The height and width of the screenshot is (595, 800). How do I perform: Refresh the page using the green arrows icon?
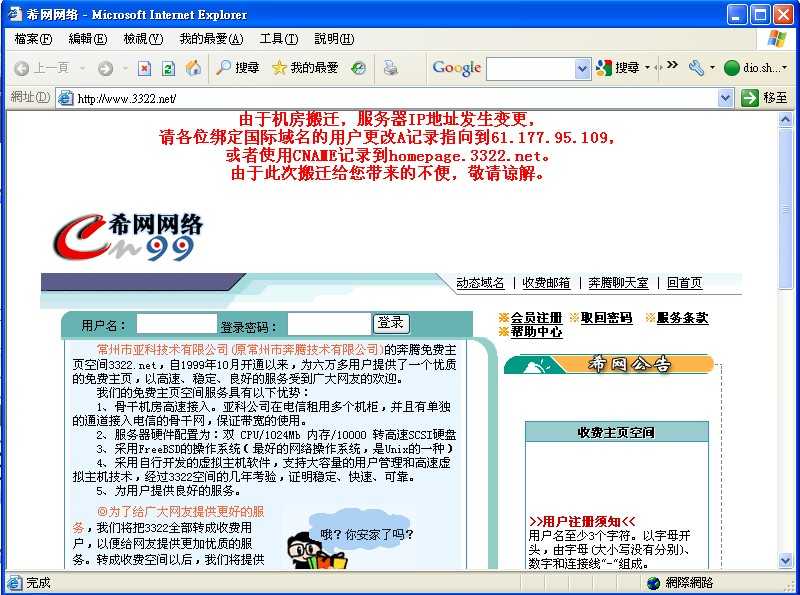(x=168, y=68)
